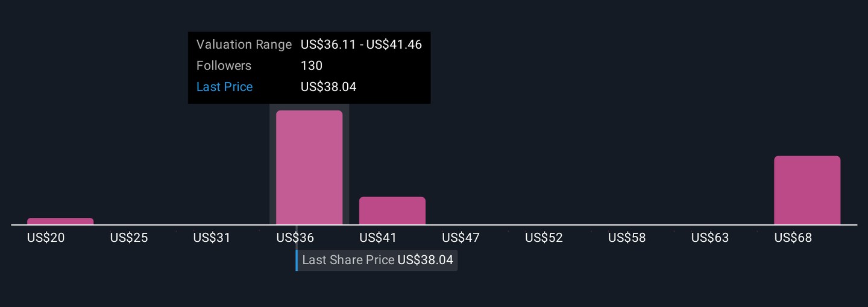The width and height of the screenshot is (868, 307).
Task: Click the US$36.11 - US$41.46 range value
Action: point(361,45)
